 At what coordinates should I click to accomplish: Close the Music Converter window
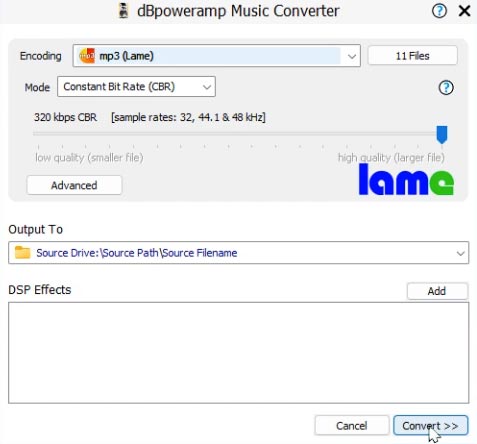pyautogui.click(x=464, y=11)
